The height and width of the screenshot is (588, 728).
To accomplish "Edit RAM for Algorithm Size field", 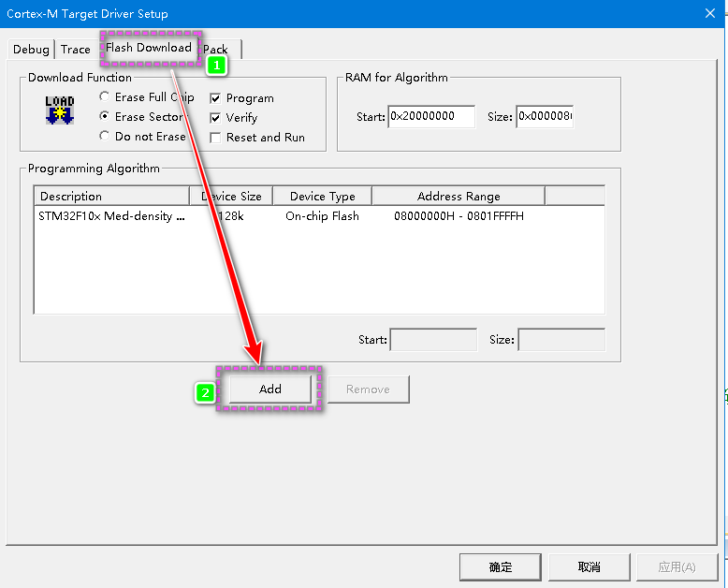I will click(x=545, y=116).
